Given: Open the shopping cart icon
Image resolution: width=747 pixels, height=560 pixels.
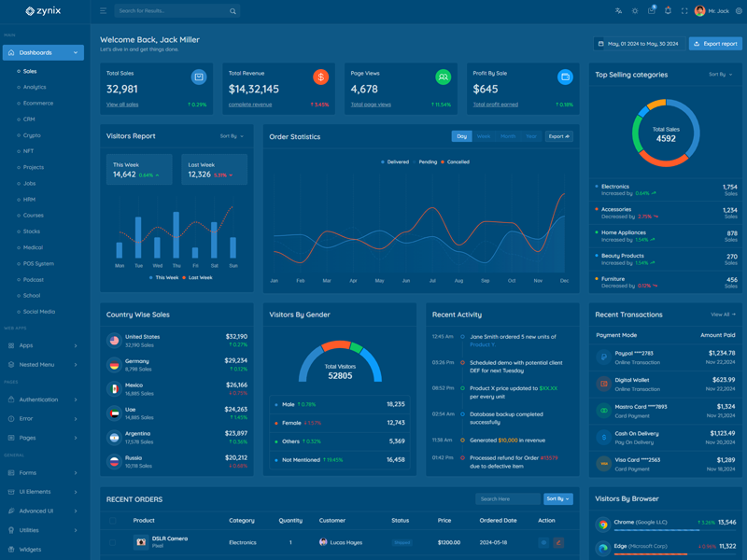Looking at the screenshot, I should [x=652, y=11].
